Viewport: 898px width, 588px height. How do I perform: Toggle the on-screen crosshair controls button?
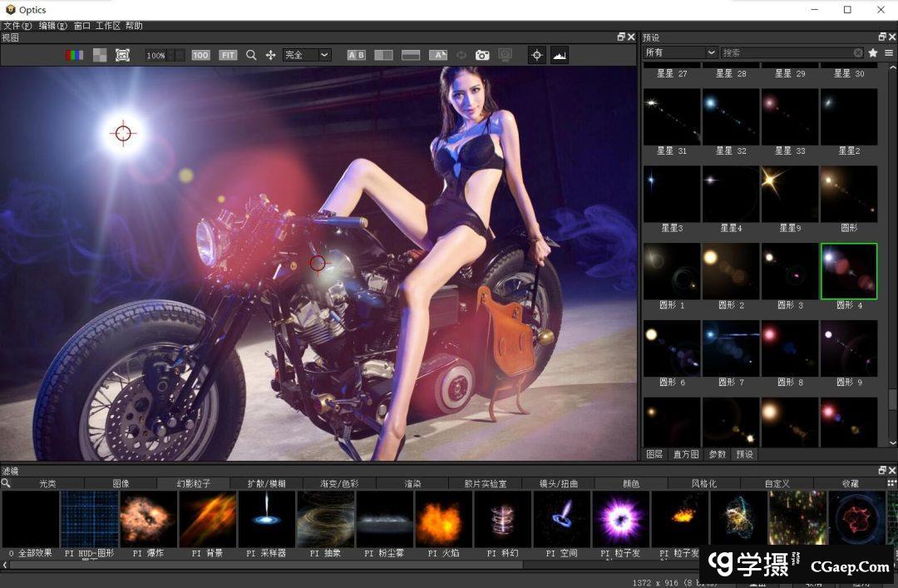pyautogui.click(x=537, y=55)
